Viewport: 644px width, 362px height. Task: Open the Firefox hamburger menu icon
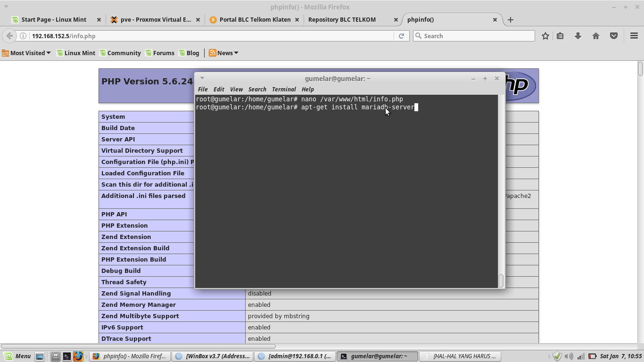[634, 35]
